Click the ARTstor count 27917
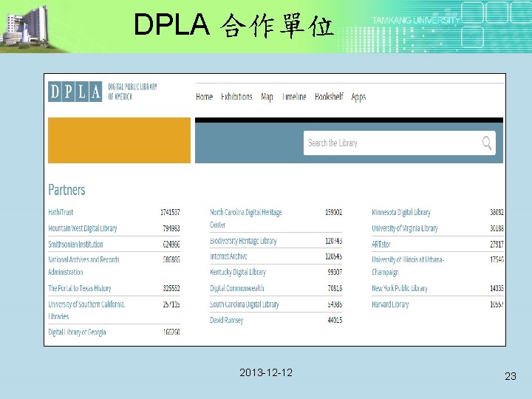The width and height of the screenshot is (532, 399). [497, 245]
